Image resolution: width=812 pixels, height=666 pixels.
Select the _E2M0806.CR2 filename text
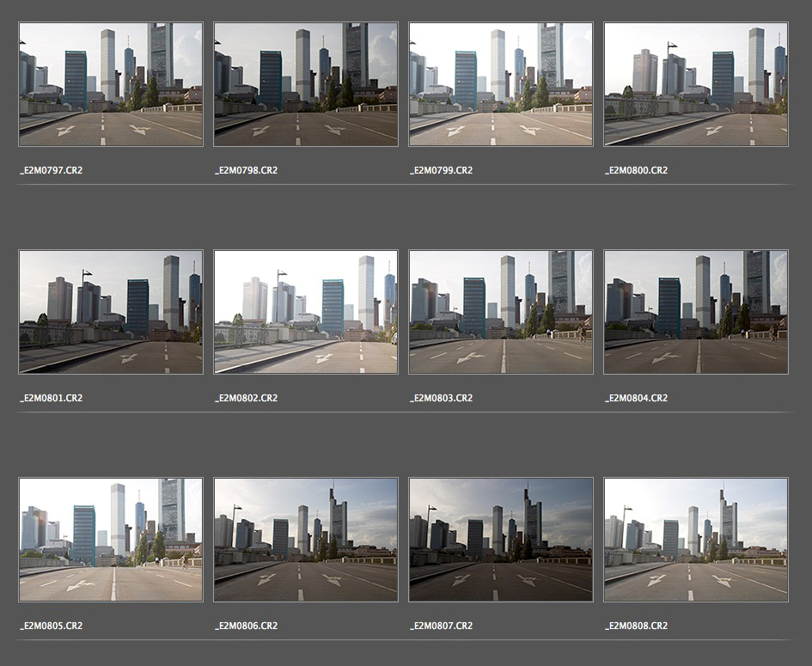coord(246,626)
